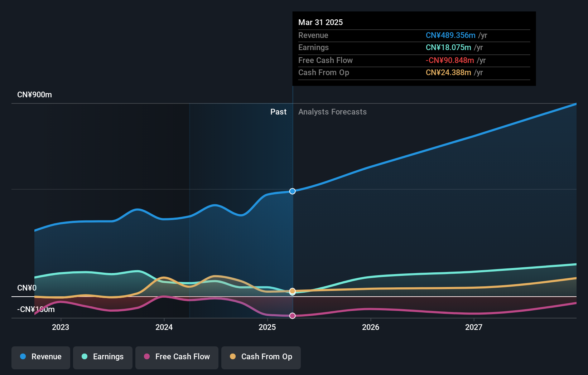Click the -CN¥90.848m free cash flow value
The width and height of the screenshot is (588, 375).
450,60
